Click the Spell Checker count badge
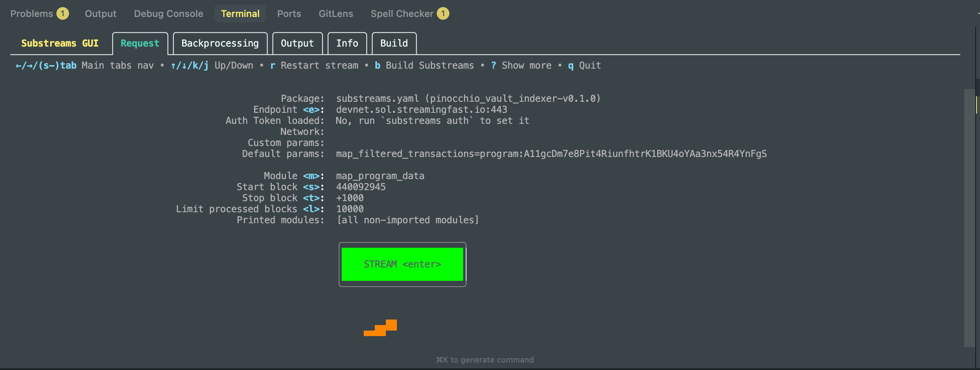Viewport: 980px width, 370px height. coord(443,13)
